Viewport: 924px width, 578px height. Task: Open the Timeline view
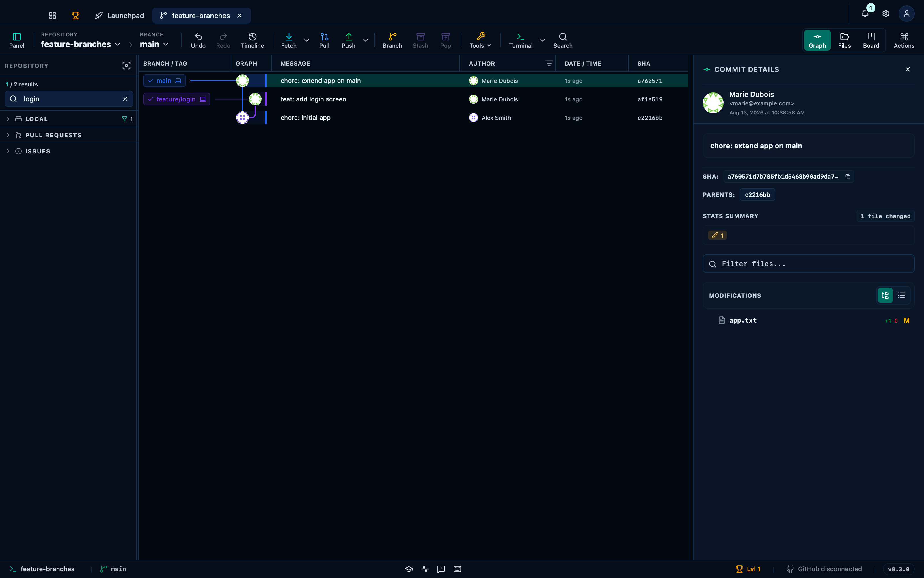tap(252, 40)
